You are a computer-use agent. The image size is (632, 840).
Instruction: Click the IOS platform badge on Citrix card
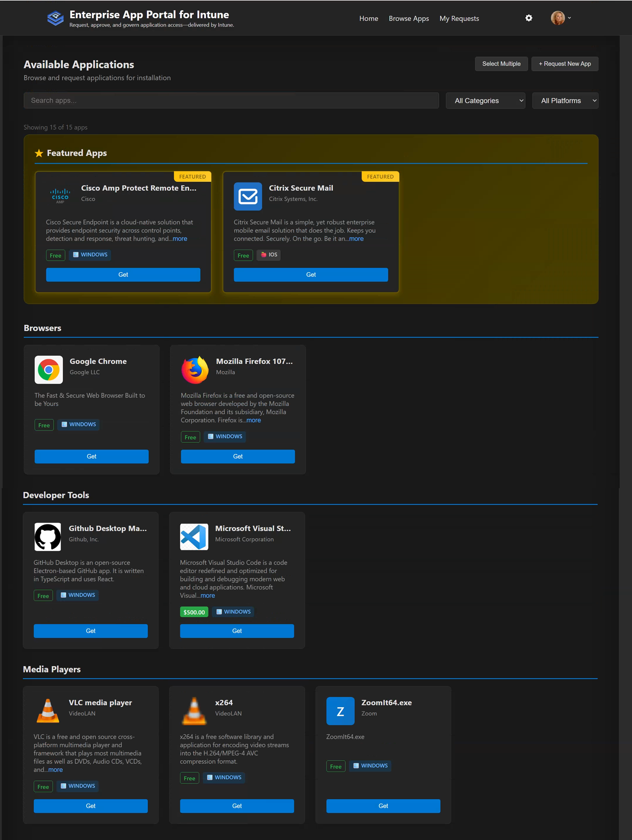269,255
